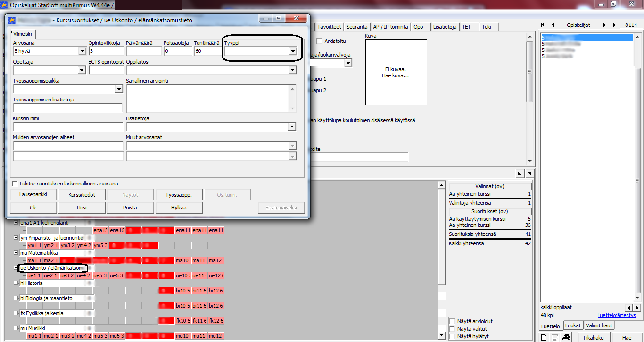Enable the Arkistoitu checkbox
644x342 pixels.
coord(320,41)
